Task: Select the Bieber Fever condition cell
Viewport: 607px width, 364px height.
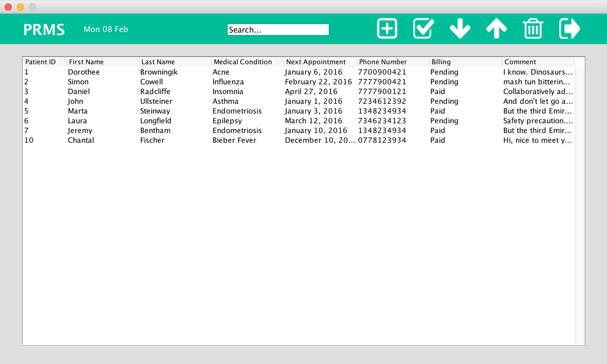Action: tap(234, 140)
